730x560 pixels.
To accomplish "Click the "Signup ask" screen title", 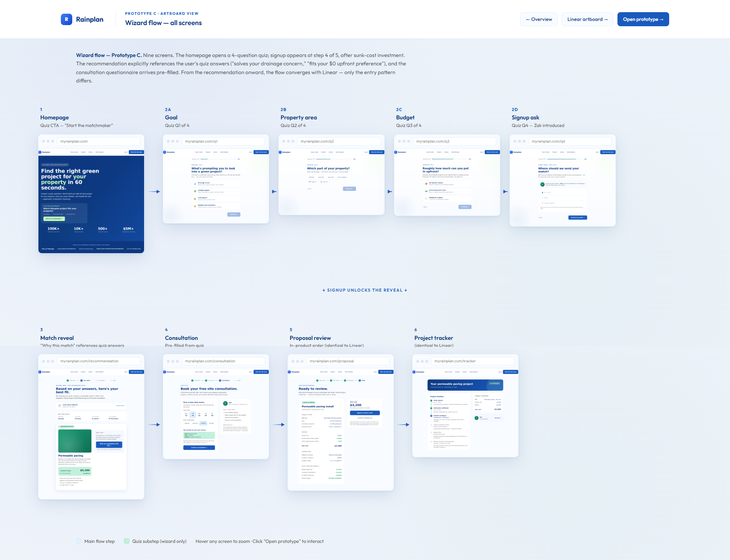I will pos(525,117).
